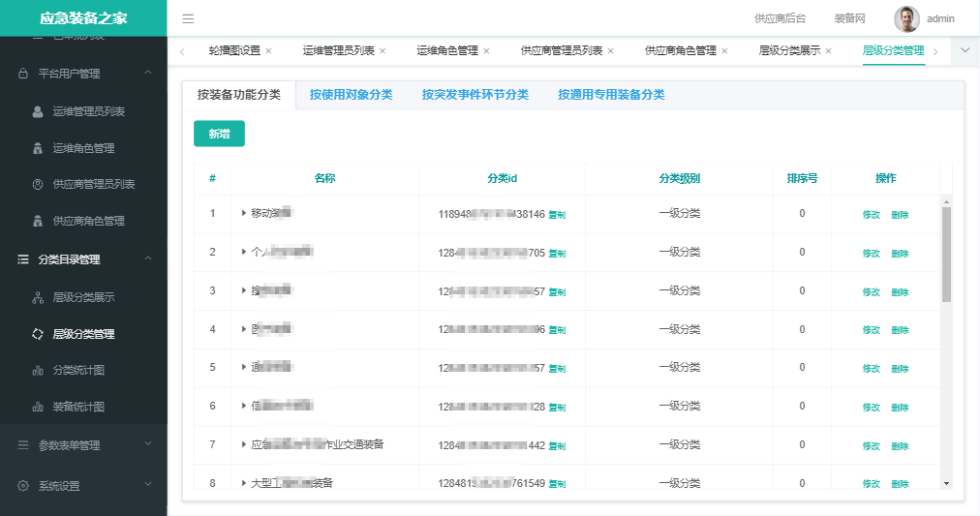Close the 层级分类展示 tab
Image resolution: width=980 pixels, height=516 pixels.
pyautogui.click(x=828, y=51)
